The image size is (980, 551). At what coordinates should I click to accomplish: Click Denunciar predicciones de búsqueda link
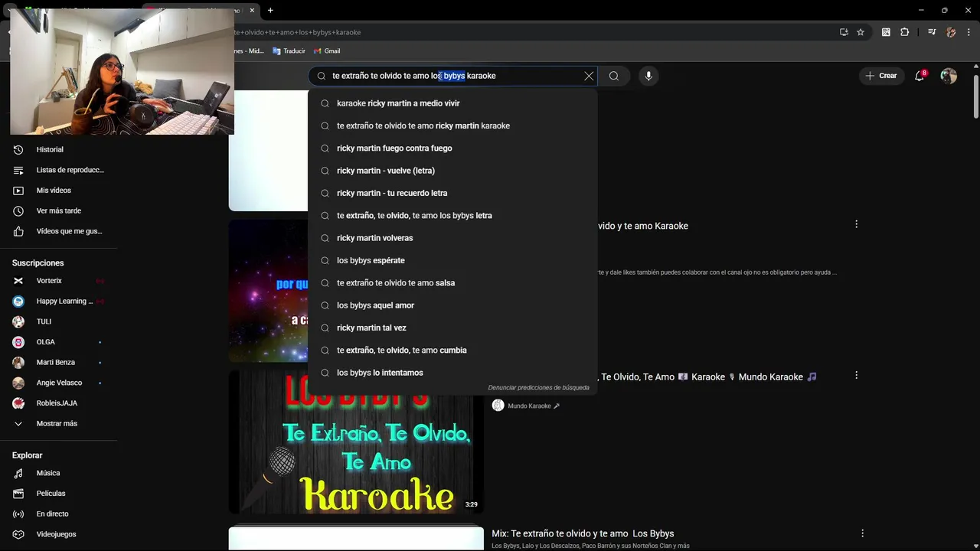538,388
